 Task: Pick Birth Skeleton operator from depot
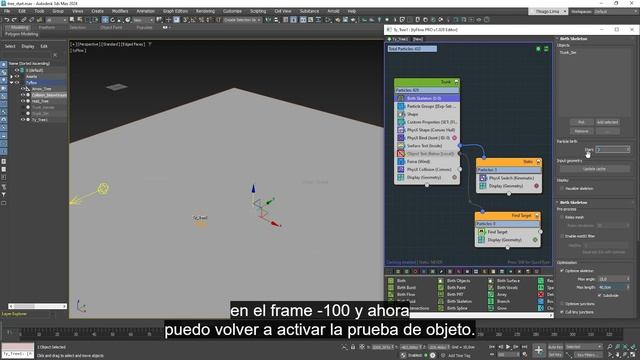[x=455, y=301]
